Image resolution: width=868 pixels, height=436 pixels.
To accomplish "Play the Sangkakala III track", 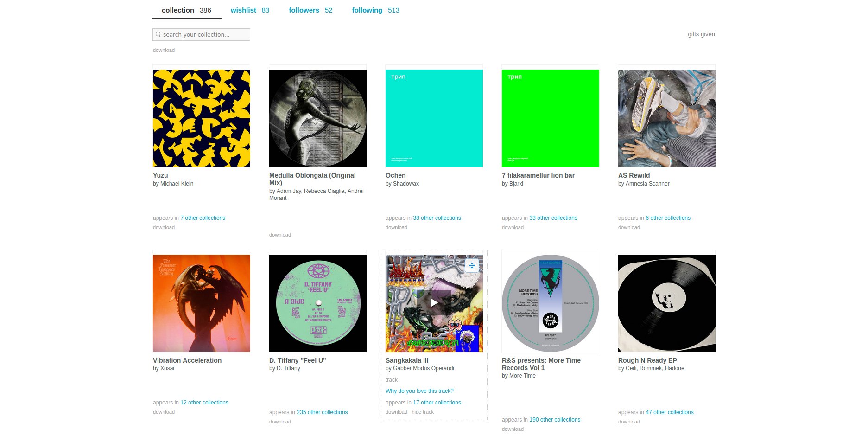I will pyautogui.click(x=434, y=303).
